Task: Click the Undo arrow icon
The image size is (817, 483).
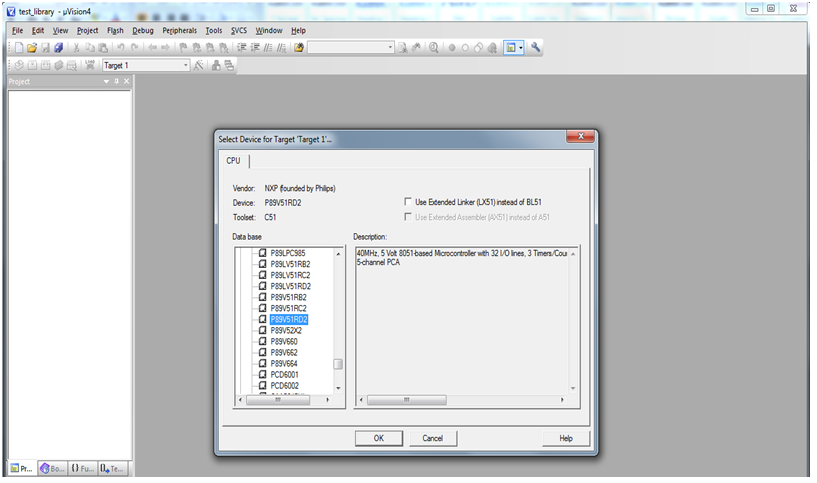Action: click(121, 48)
